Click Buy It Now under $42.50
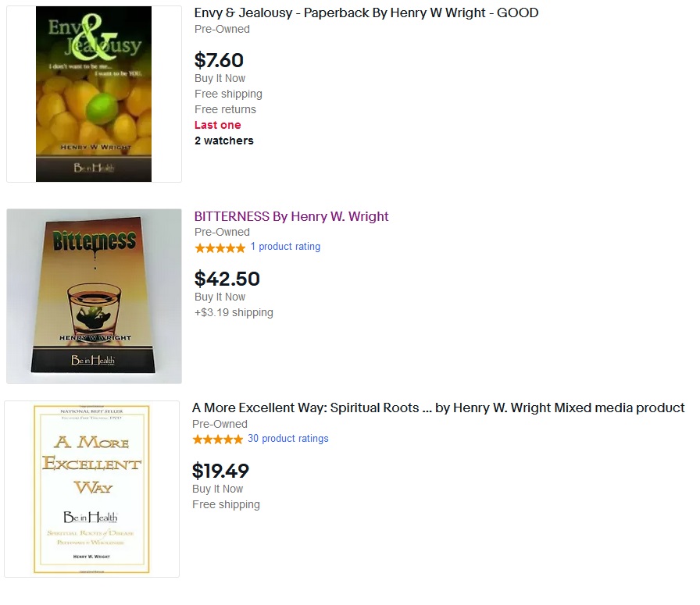The height and width of the screenshot is (605, 700). [220, 297]
